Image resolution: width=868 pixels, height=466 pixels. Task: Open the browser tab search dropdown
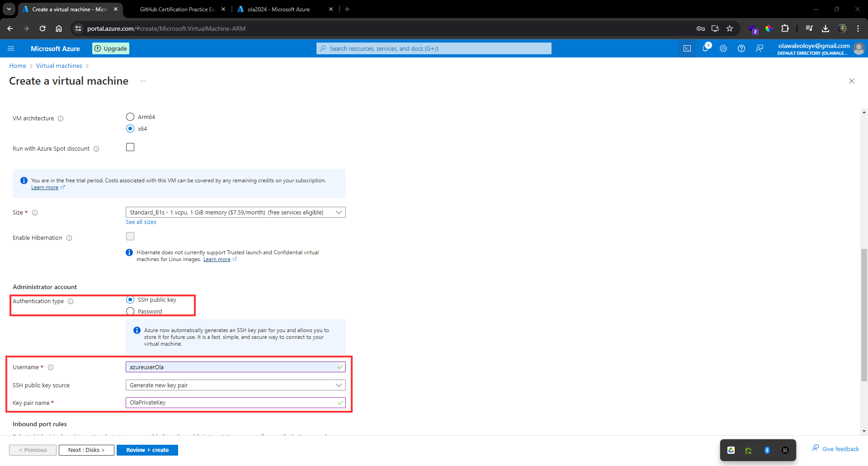(x=9, y=9)
